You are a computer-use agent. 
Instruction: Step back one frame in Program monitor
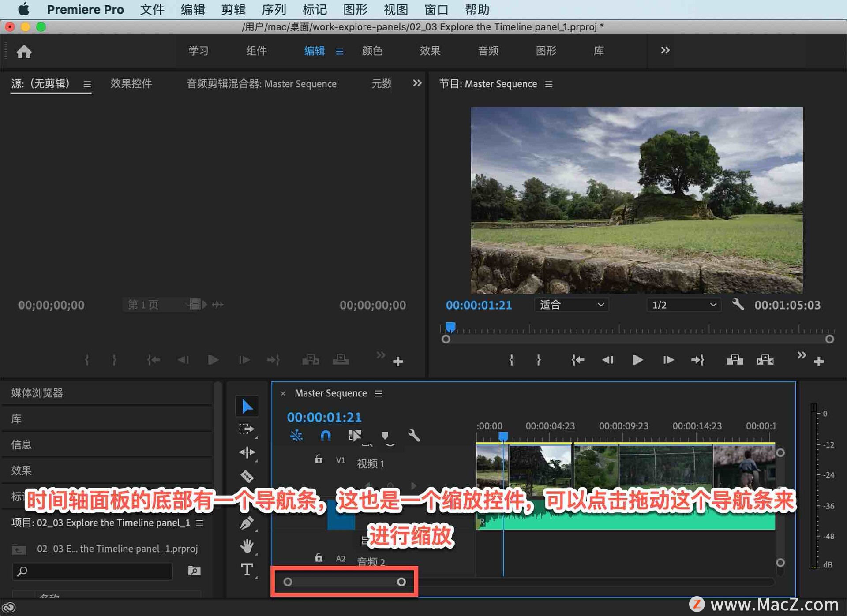point(607,360)
